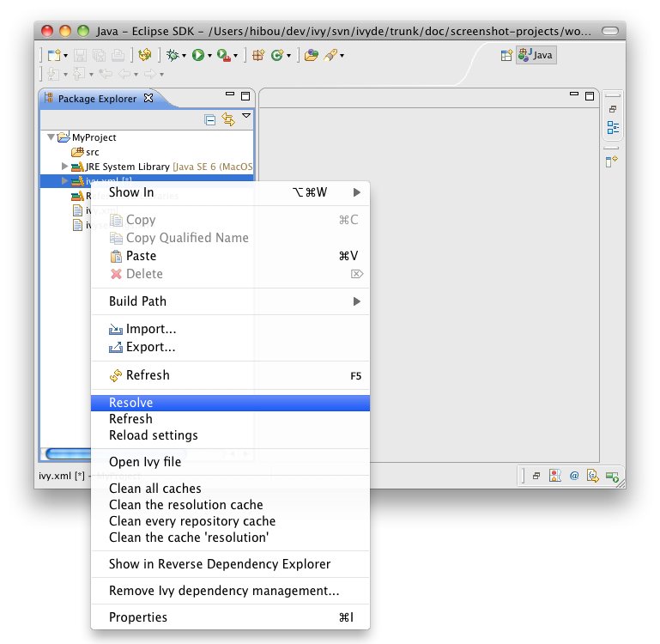The width and height of the screenshot is (660, 644).
Task: Close the Package Explorer tab
Action: pos(148,98)
